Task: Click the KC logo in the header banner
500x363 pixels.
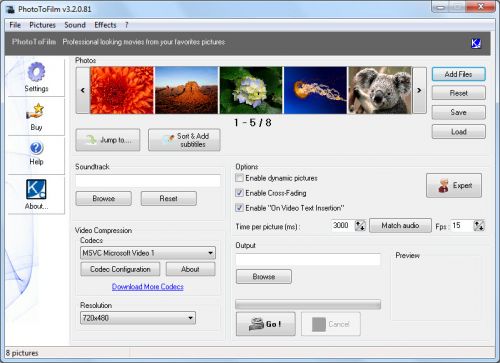Action: tap(476, 43)
